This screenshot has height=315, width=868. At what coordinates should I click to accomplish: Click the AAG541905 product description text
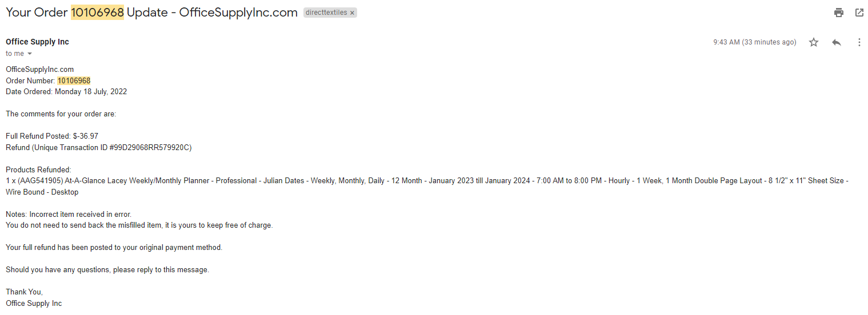[x=427, y=186]
